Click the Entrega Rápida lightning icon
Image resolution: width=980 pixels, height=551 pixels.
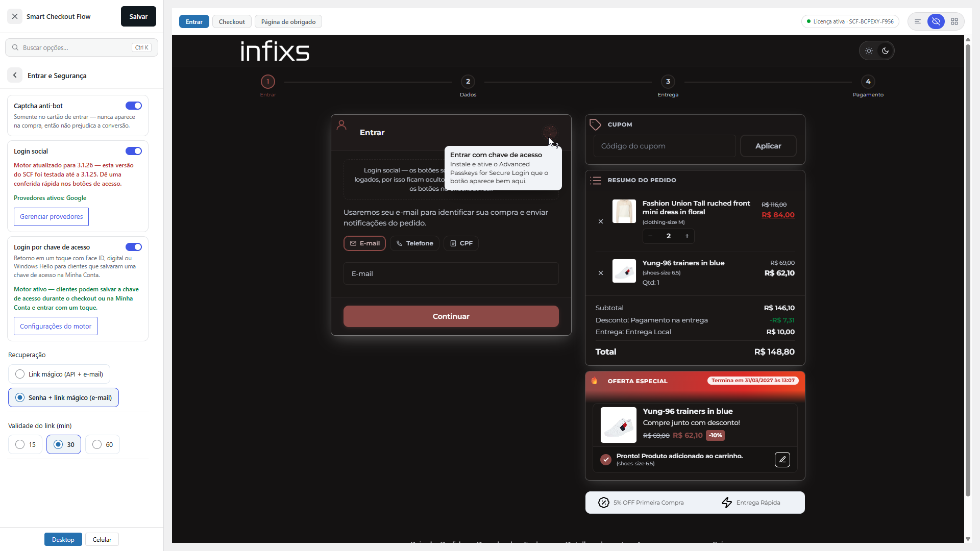[x=727, y=503]
